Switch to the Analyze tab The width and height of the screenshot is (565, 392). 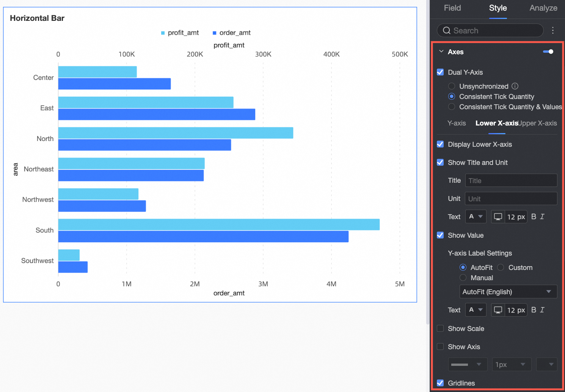[x=543, y=8]
